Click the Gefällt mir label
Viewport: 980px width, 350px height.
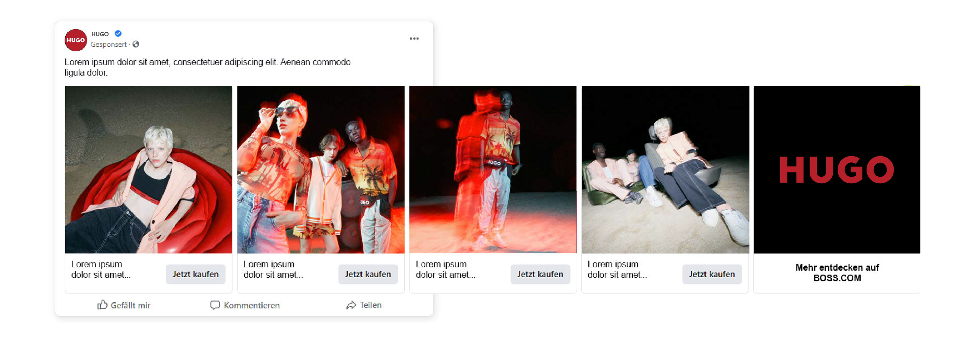click(130, 305)
